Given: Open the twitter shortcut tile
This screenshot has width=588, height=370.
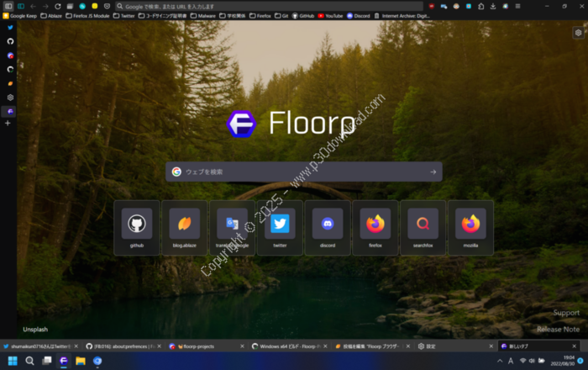Looking at the screenshot, I should (x=280, y=227).
